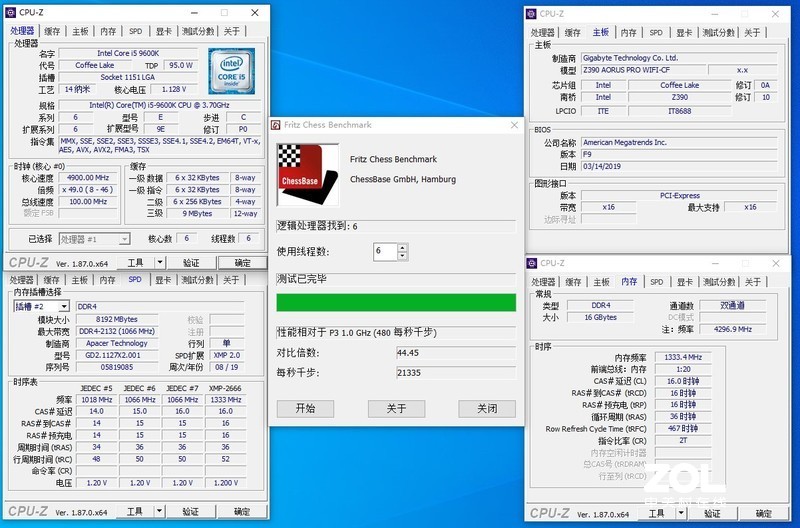
Task: Click the 使用线程数 input field showing 6
Action: pos(386,252)
